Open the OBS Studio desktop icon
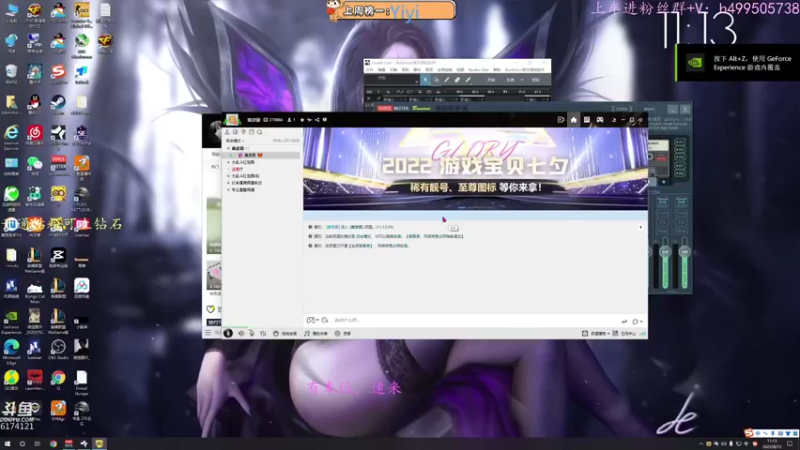 click(x=58, y=349)
